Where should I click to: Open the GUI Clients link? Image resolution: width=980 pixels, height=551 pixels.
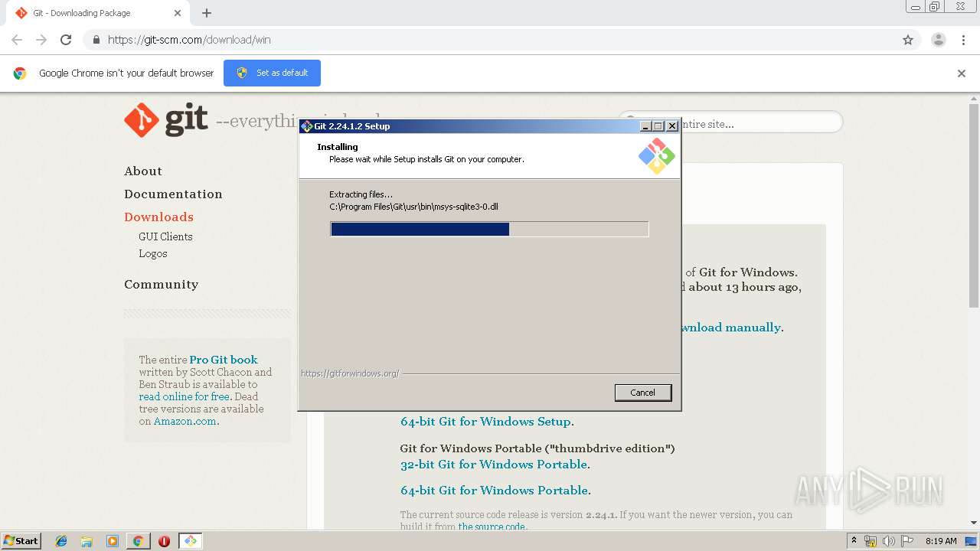pyautogui.click(x=165, y=236)
